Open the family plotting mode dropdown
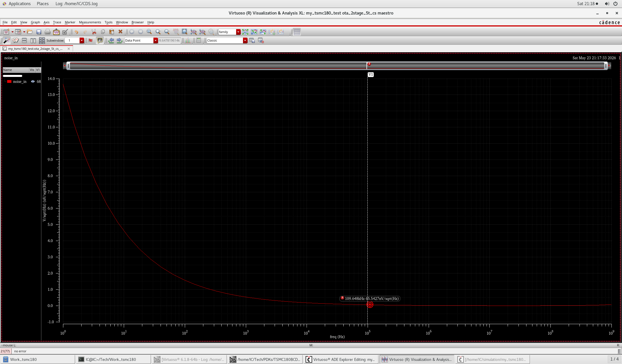This screenshot has height=364, width=622. tap(238, 32)
